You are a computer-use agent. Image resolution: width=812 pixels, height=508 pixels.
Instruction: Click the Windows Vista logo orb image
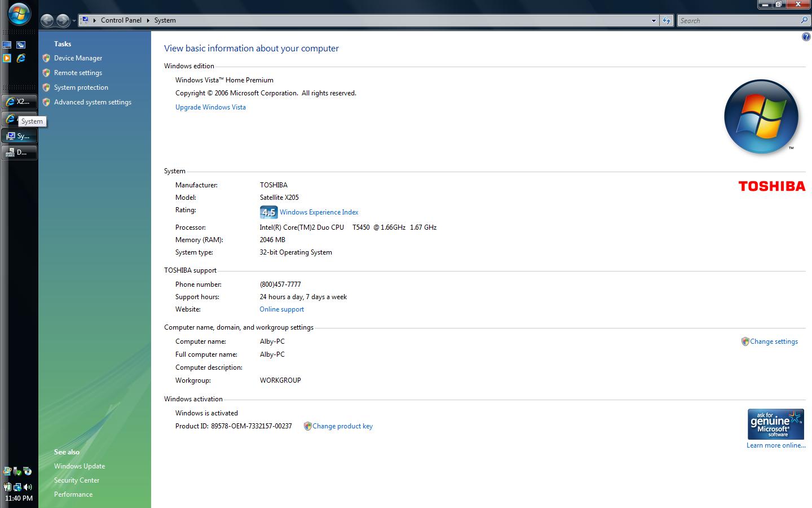(761, 117)
